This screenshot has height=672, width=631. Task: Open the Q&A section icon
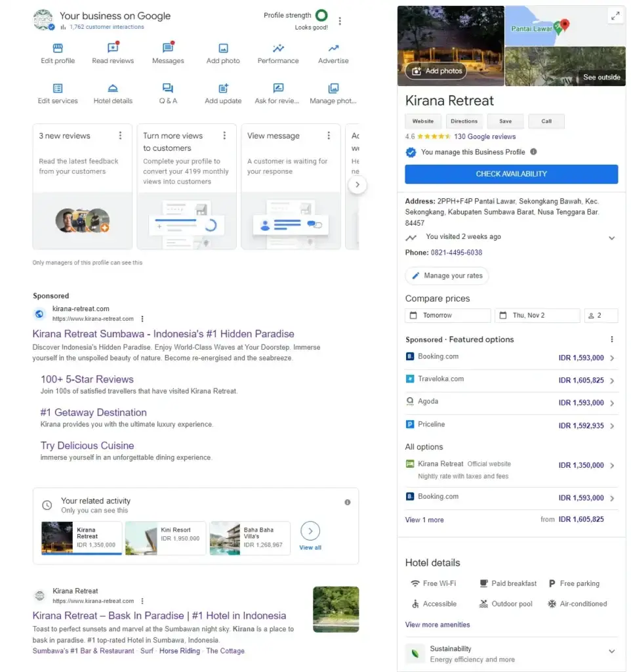167,88
